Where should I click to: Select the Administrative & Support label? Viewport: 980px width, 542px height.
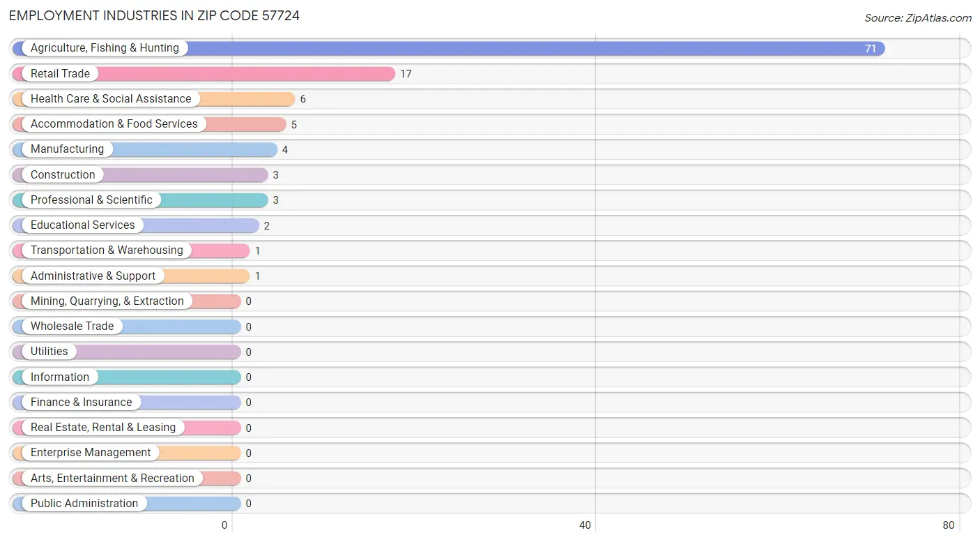click(x=93, y=276)
